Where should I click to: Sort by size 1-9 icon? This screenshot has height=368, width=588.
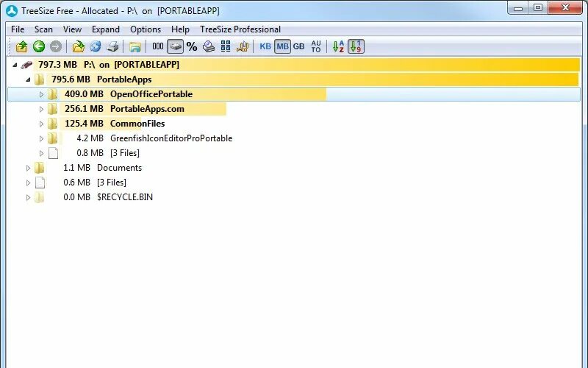[x=356, y=46]
